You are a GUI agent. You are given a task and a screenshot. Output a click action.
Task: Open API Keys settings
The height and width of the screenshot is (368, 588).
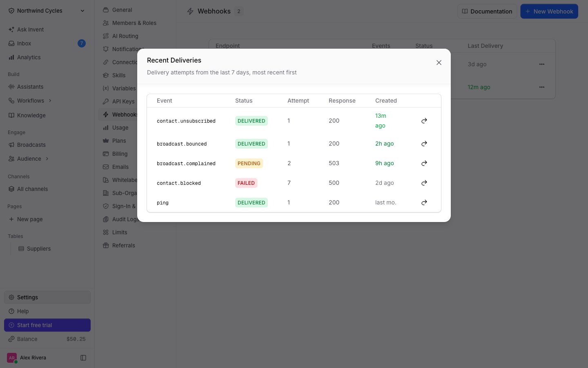118,101
